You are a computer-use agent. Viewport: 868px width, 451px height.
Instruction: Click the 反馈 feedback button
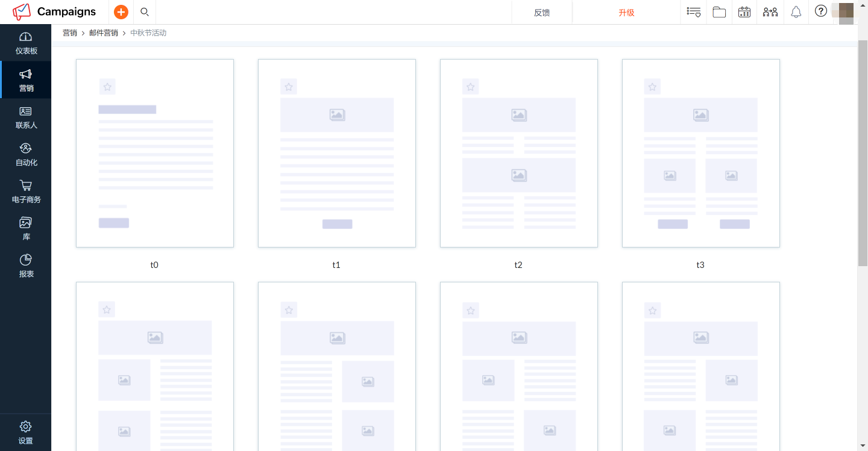(542, 12)
